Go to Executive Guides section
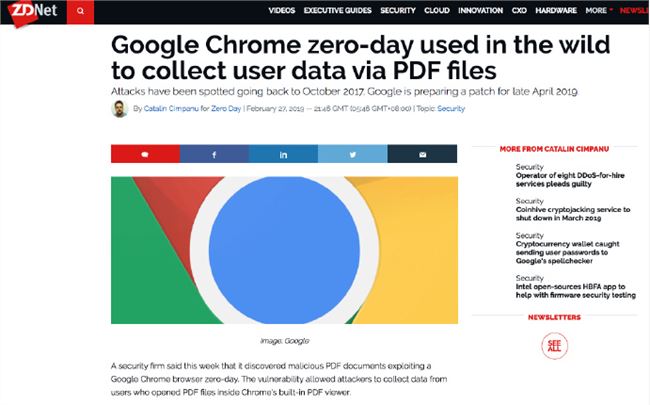Image resolution: width=650 pixels, height=405 pixels. click(x=337, y=11)
